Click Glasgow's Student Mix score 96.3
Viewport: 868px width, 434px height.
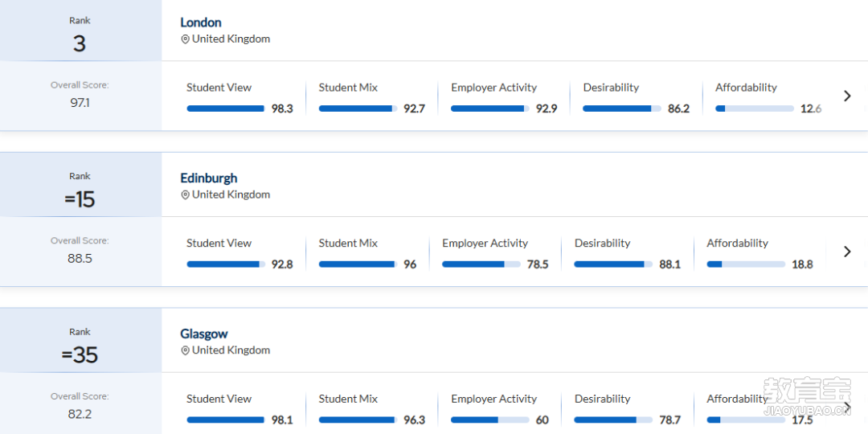tap(414, 420)
